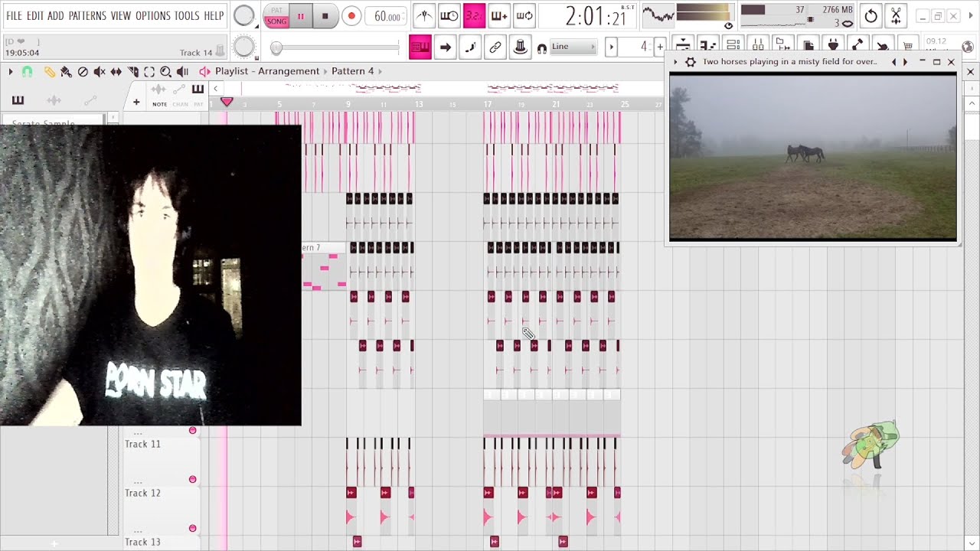Open undo history icon

[871, 15]
